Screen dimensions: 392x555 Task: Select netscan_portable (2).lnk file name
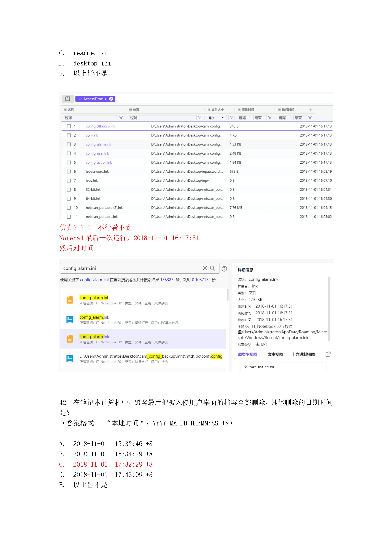(x=104, y=208)
